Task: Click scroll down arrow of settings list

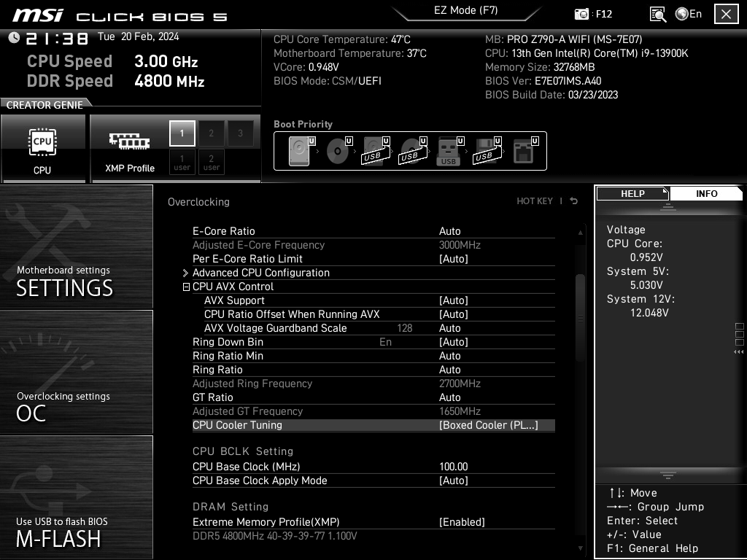Action: [580, 548]
